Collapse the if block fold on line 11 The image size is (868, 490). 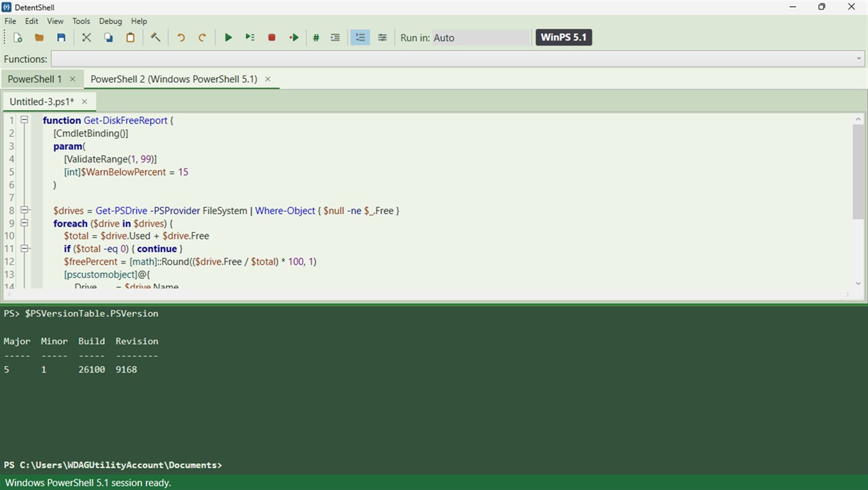[24, 248]
